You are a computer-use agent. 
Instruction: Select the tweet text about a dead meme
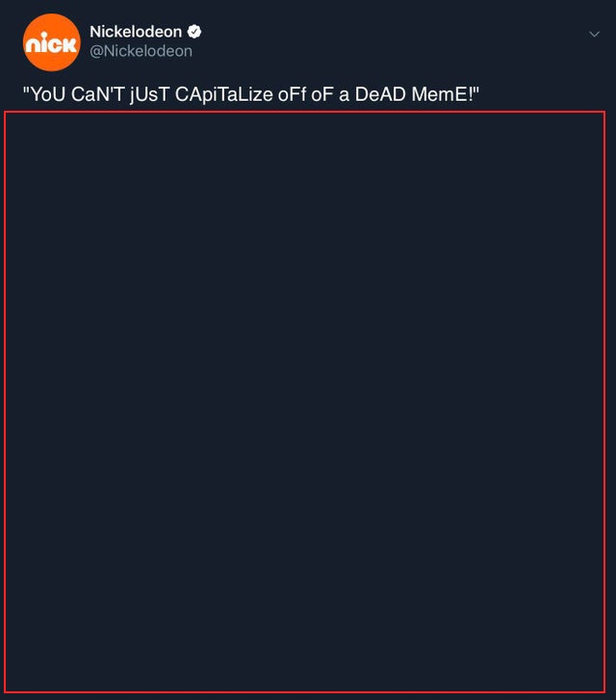(251, 94)
